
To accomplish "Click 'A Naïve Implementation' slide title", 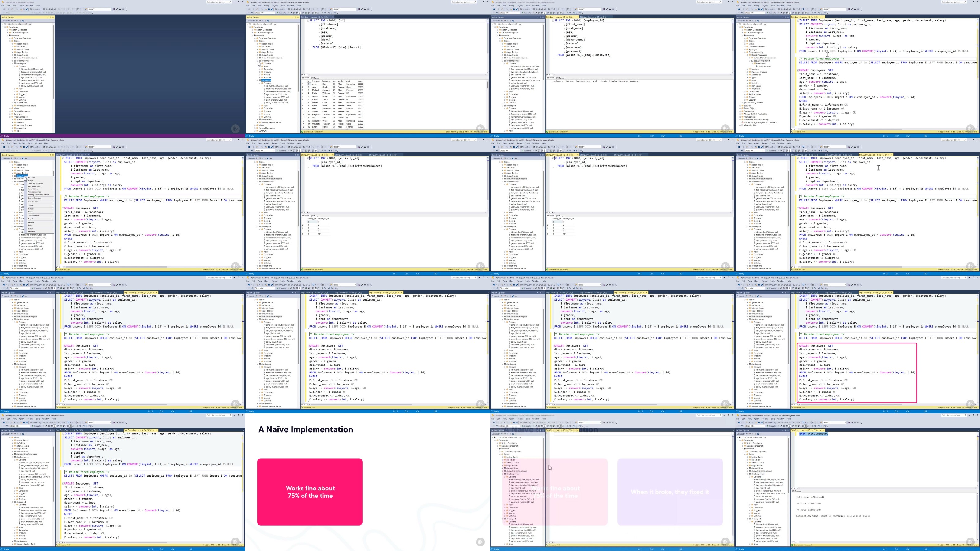I will (306, 429).
